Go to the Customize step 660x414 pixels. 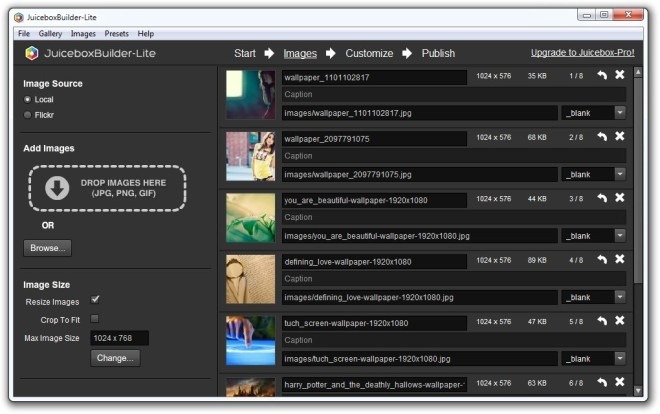[x=369, y=53]
